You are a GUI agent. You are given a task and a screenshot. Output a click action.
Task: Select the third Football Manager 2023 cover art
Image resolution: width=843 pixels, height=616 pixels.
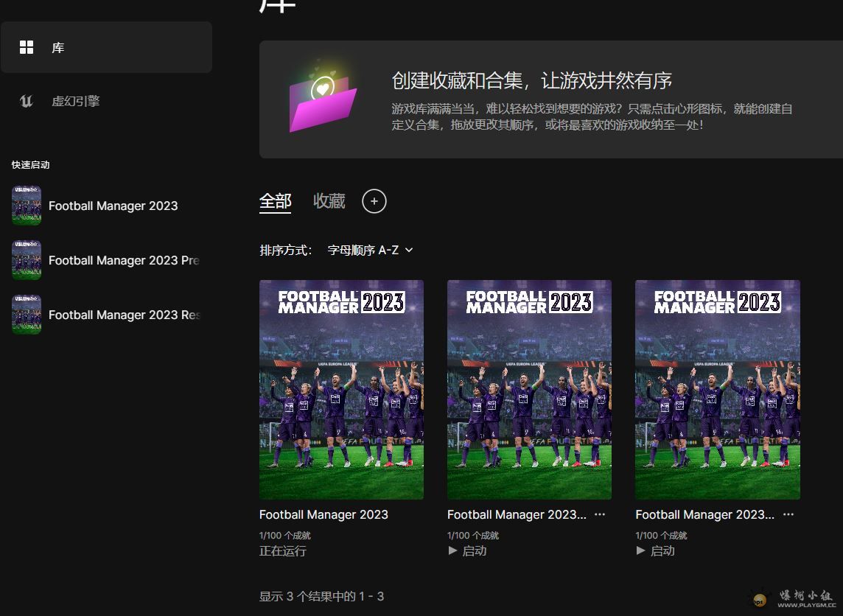click(717, 389)
